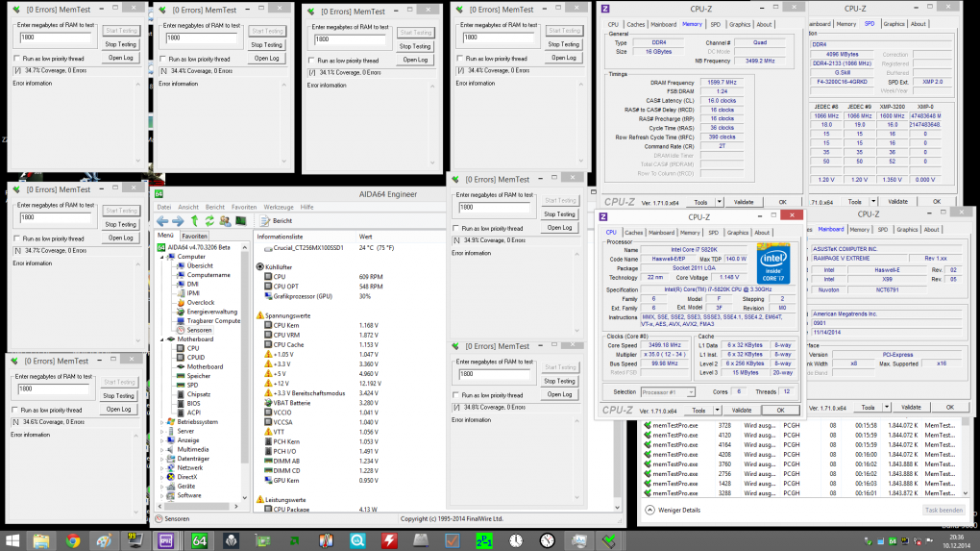Open File Explorer from the taskbar
This screenshot has height=551, width=980.
(41, 540)
